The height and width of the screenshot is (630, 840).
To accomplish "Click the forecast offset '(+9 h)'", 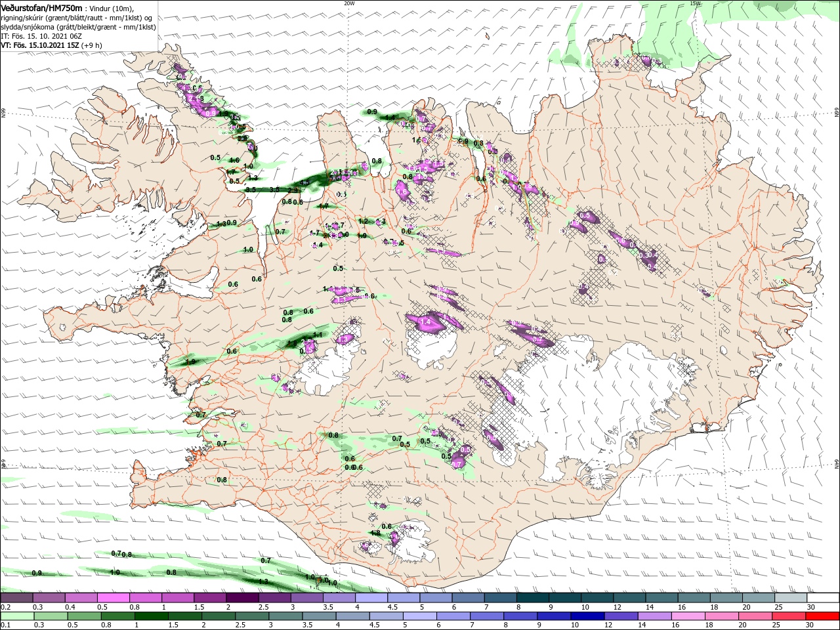I will coord(92,45).
